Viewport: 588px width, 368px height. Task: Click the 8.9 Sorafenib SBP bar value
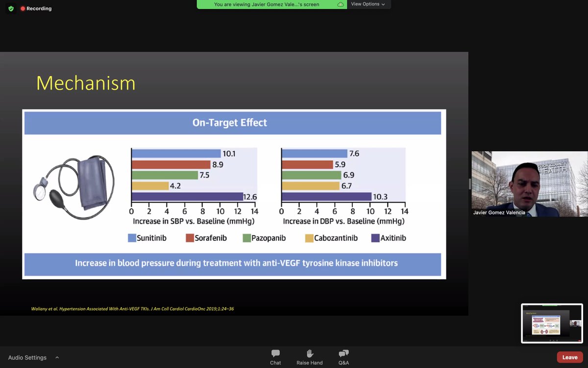tap(218, 165)
